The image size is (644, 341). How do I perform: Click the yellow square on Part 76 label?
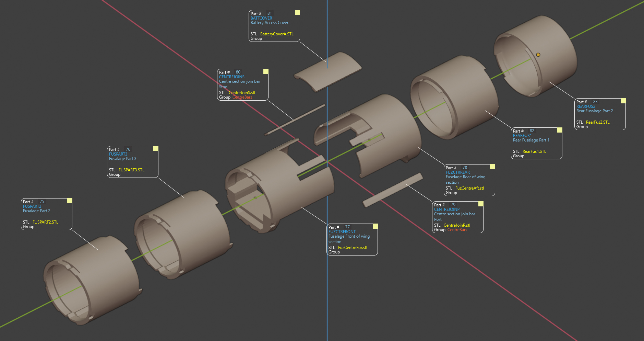[156, 149]
